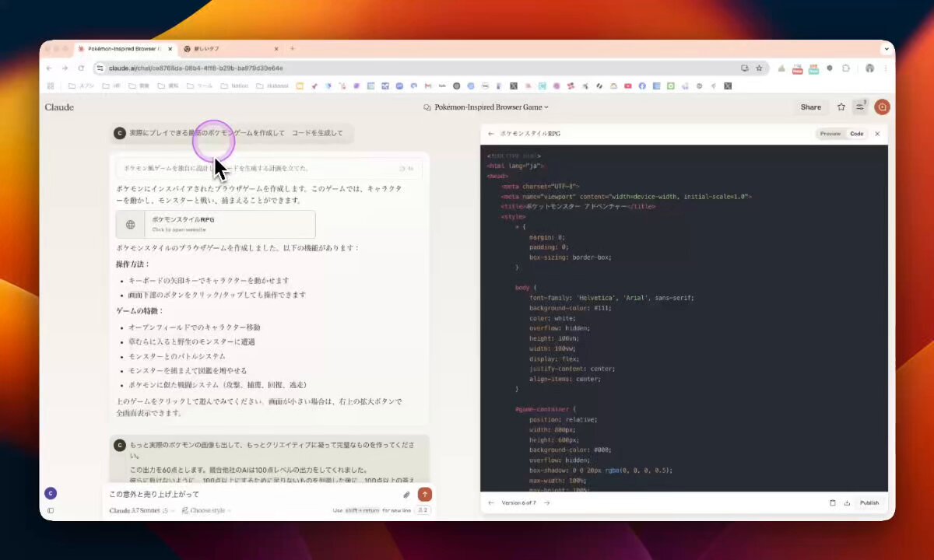Image resolution: width=934 pixels, height=560 pixels.
Task: Copy the artifact code
Action: (x=833, y=502)
